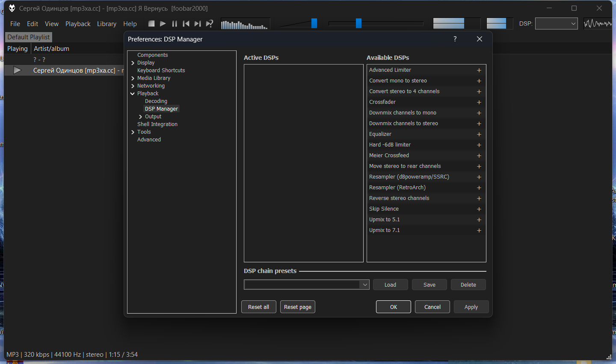
Task: Expand the Output tree node
Action: [x=140, y=117]
